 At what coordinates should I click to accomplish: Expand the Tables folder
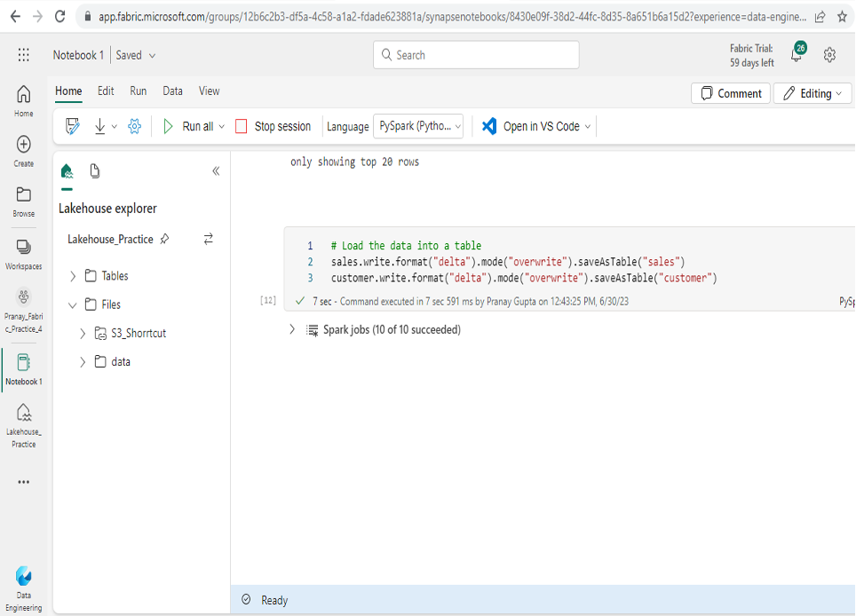point(73,276)
